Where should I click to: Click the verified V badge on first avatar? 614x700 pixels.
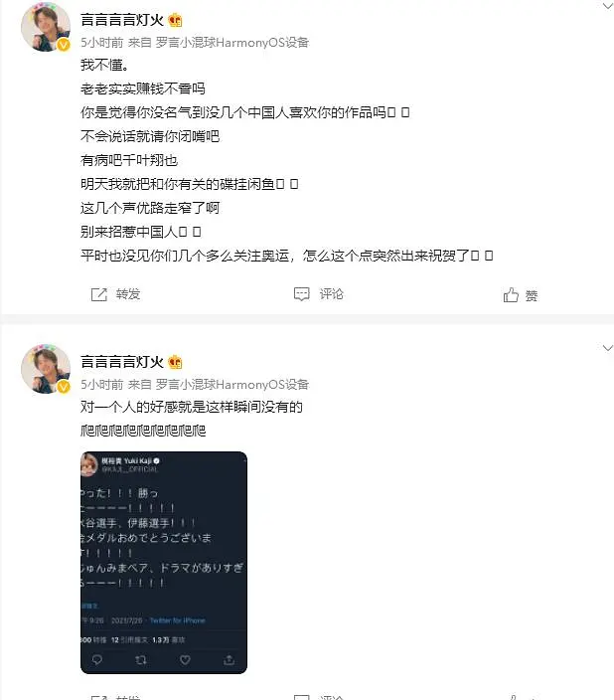point(64,45)
